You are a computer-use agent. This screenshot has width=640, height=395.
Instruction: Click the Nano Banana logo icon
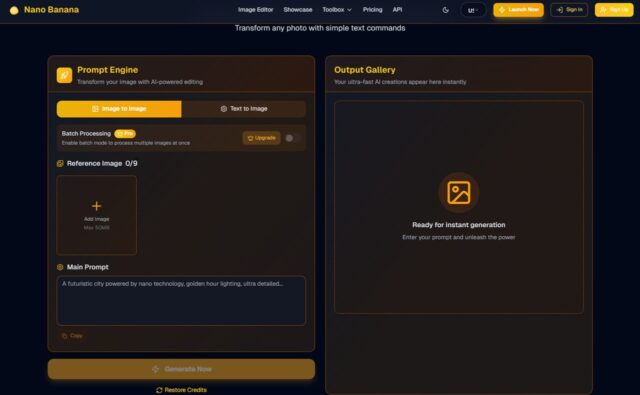tap(14, 10)
